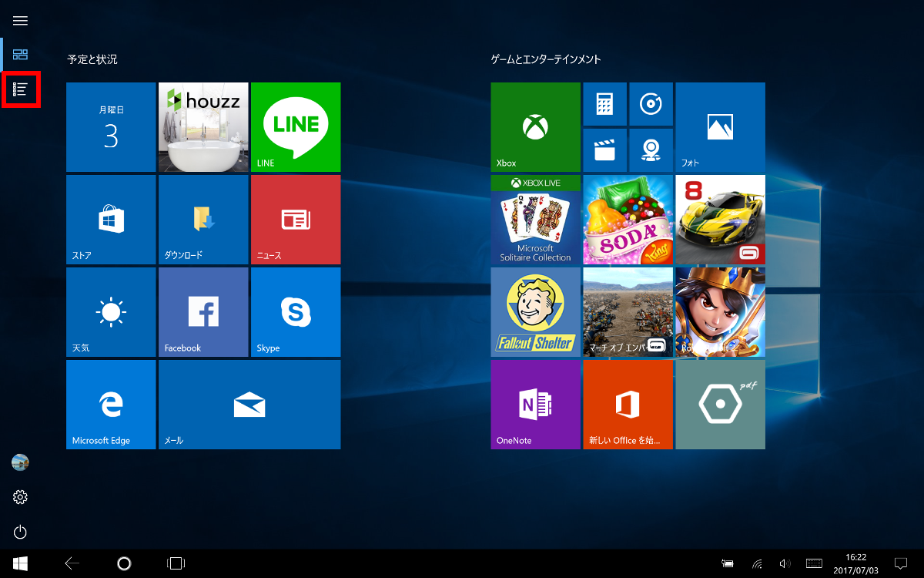The height and width of the screenshot is (578, 924).
Task: Click the clock showing 16:22
Action: tap(856, 563)
